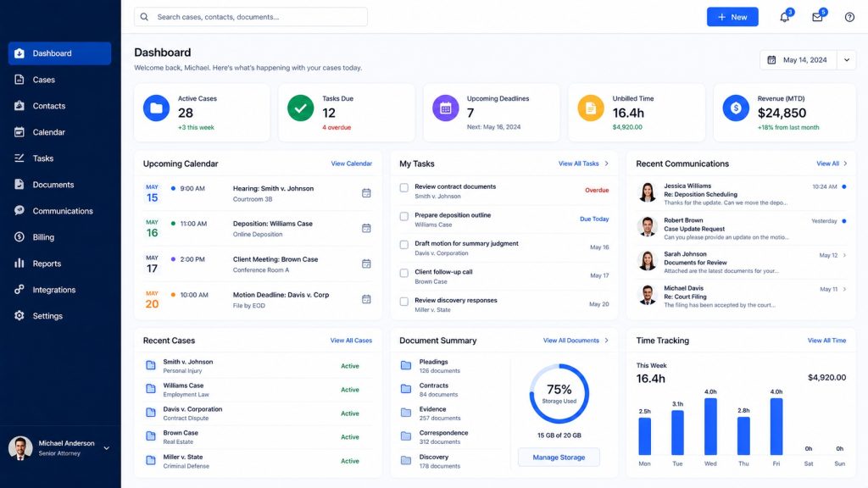Click the Revenue (MTD) dollar icon
This screenshot has height=488, width=868.
736,108
